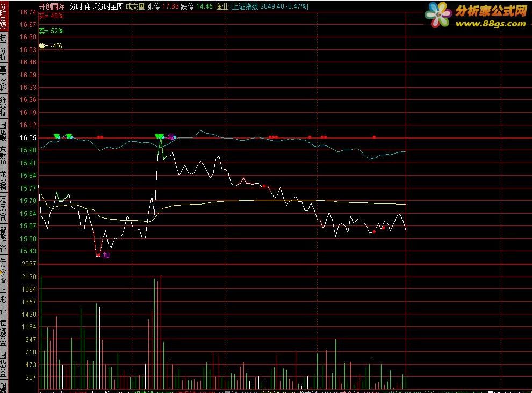532x393 pixels.
Task: Click the 2367 volume axis label
Action: (29, 264)
